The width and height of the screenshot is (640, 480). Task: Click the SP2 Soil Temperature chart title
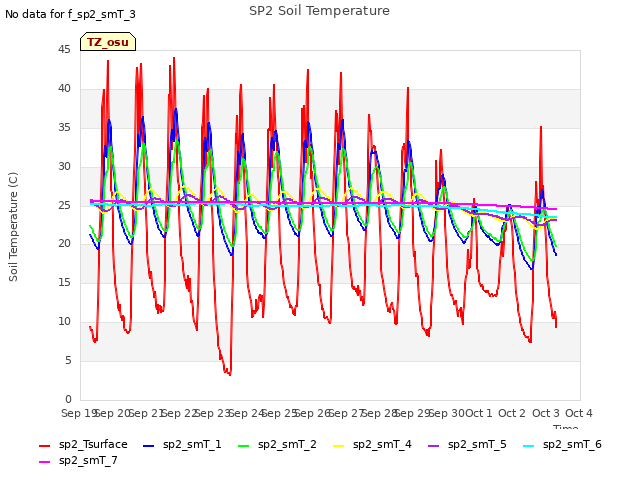coord(319,11)
